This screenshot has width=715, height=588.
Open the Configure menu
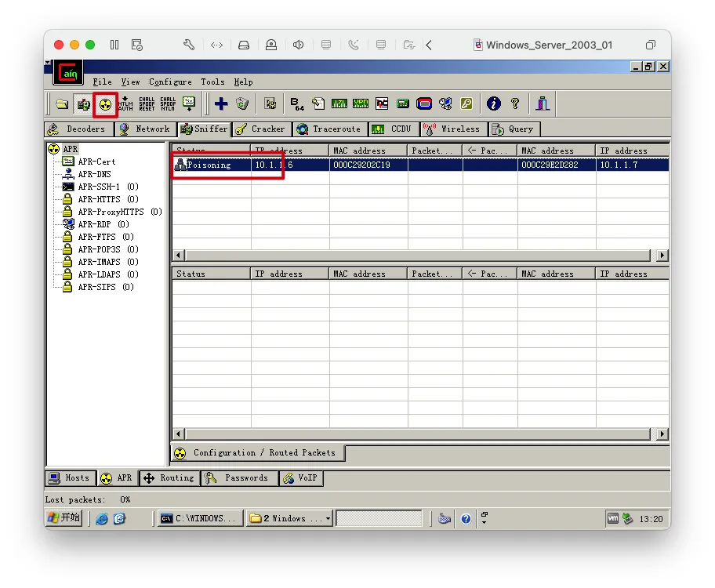pos(170,82)
